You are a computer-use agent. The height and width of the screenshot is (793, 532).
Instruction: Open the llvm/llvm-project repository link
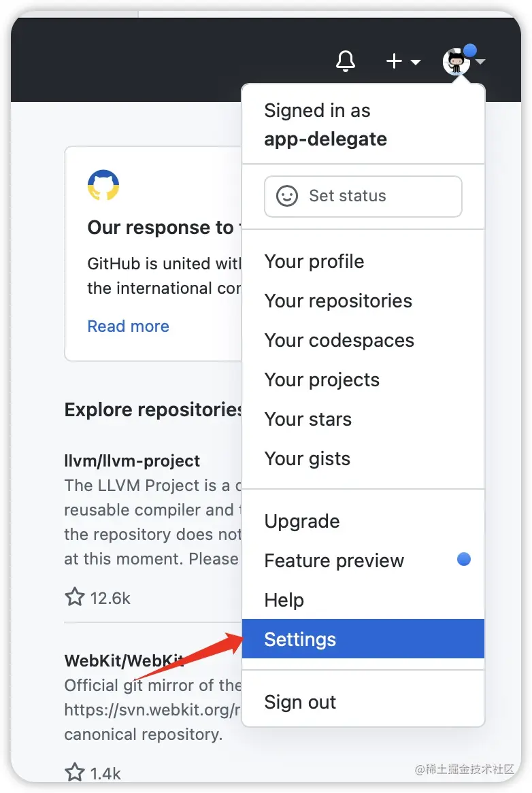132,460
